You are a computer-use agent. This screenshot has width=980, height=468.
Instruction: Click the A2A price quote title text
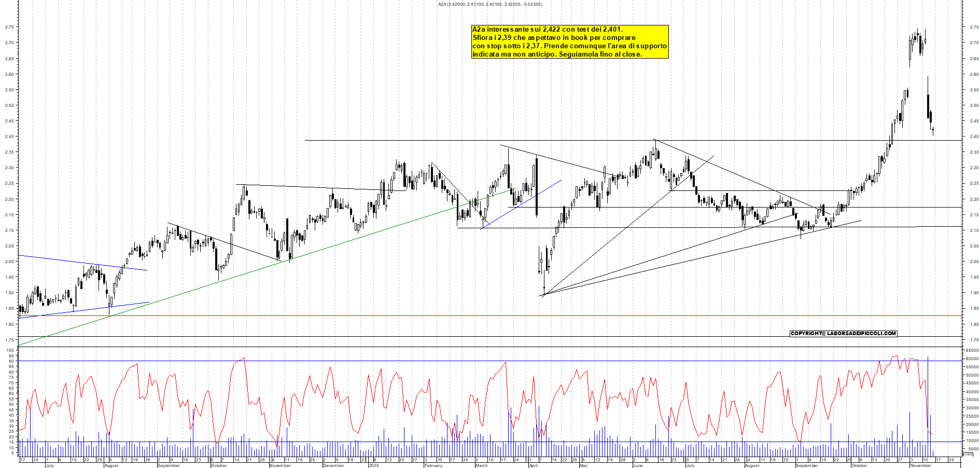pos(490,4)
